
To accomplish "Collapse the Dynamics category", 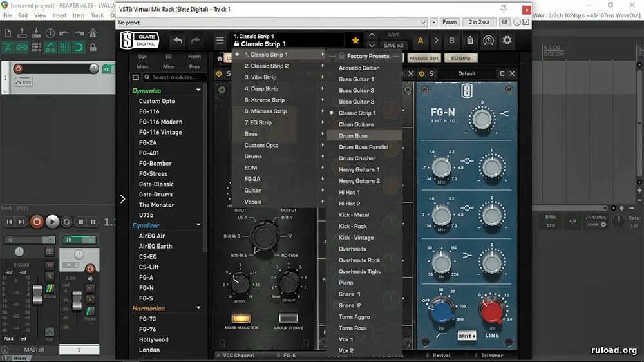I will coord(198,90).
